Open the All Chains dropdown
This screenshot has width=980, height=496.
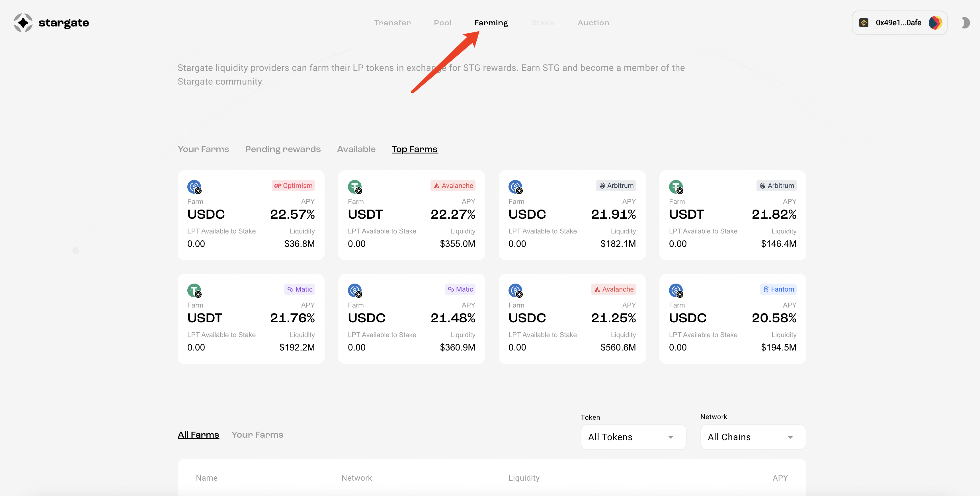753,437
